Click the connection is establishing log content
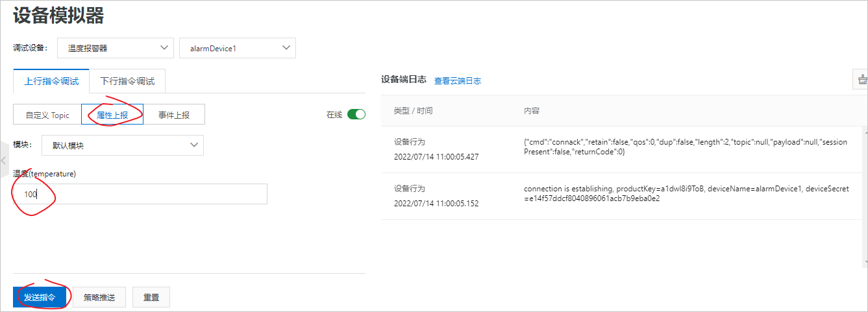This screenshot has height=312, width=868. coord(687,193)
